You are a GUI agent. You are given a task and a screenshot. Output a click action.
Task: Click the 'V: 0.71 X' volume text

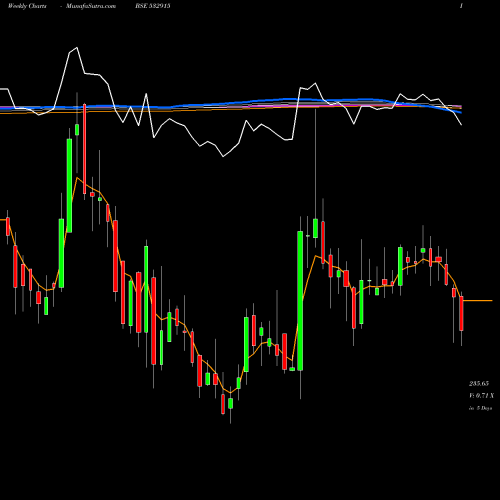coord(481,396)
